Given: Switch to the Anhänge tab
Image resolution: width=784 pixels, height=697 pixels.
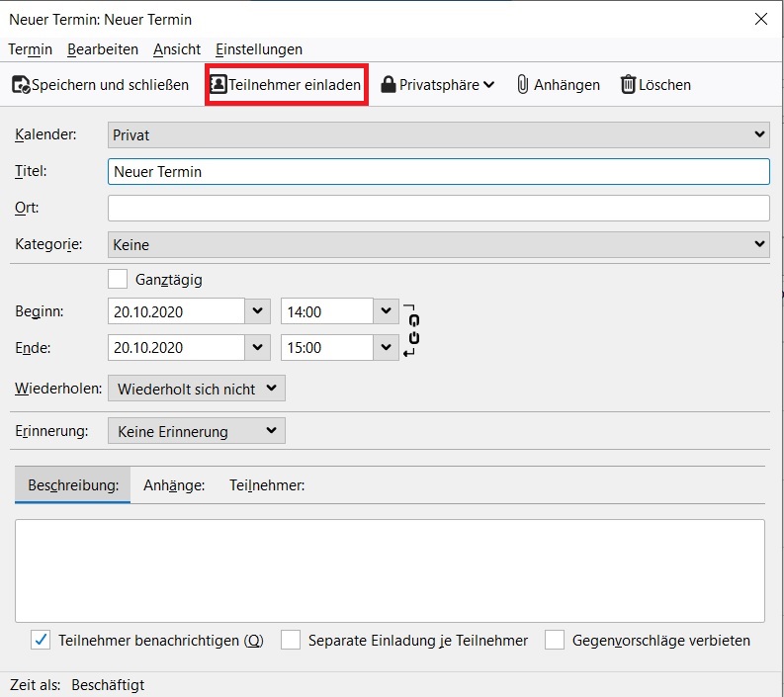Looking at the screenshot, I should tap(174, 485).
